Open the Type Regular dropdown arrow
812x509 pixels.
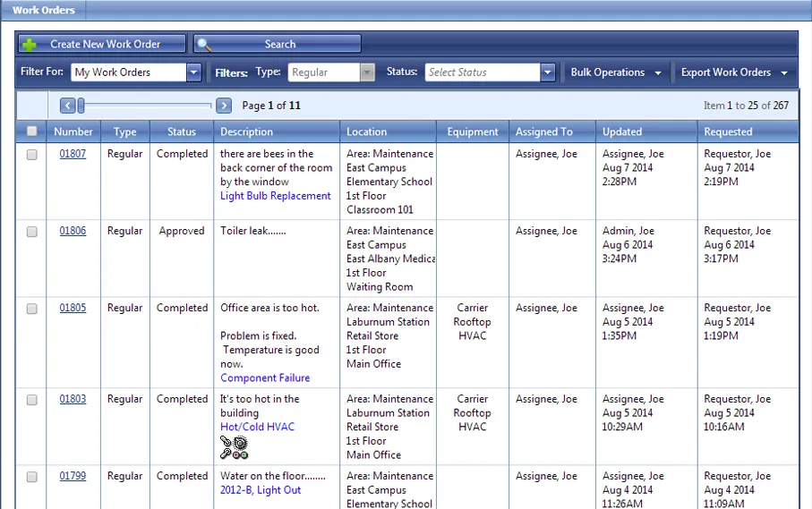point(367,72)
